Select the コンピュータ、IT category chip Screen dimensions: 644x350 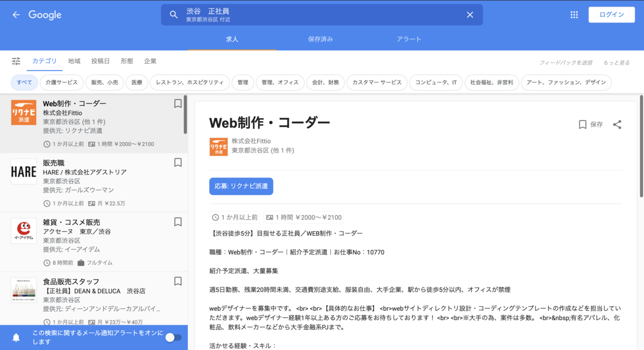pos(436,83)
